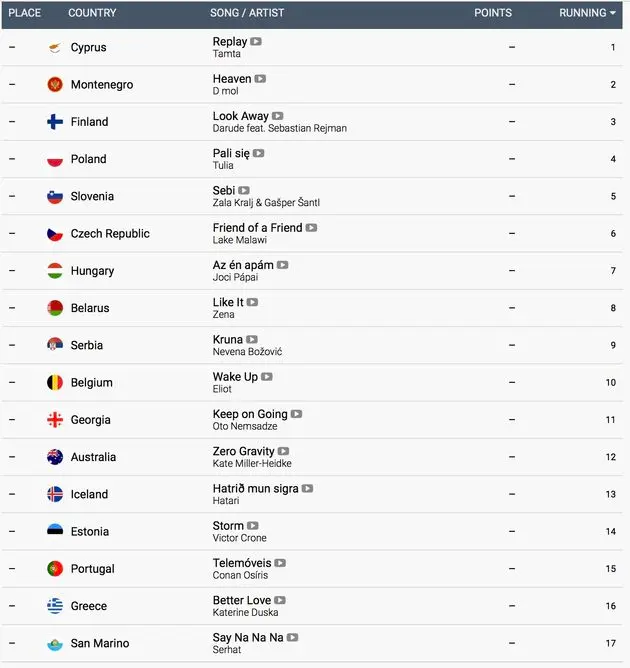Click the video icon beside Look Away

pos(277,116)
